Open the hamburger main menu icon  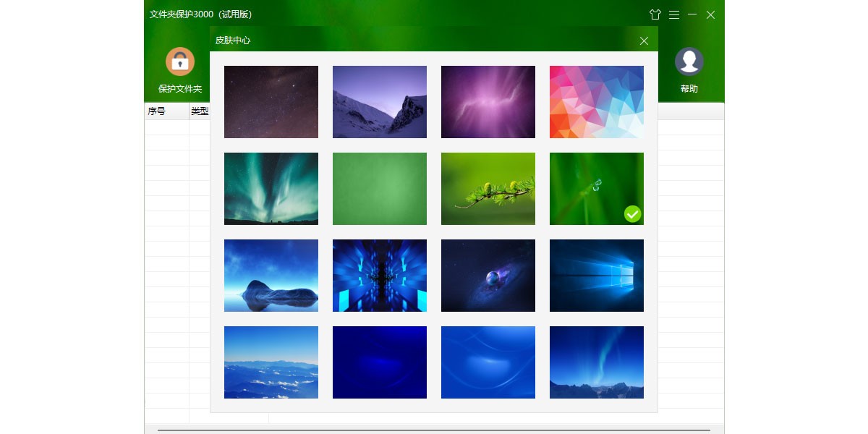point(674,14)
